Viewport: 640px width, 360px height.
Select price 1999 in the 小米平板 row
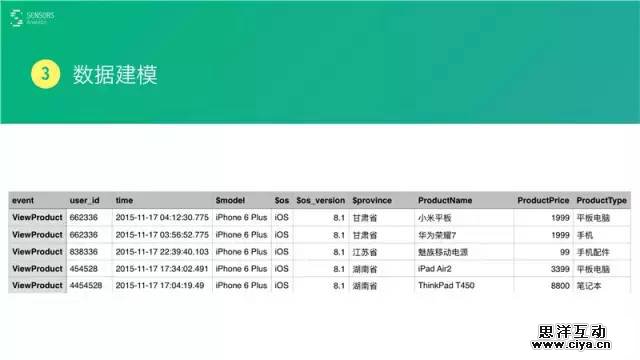coord(560,218)
